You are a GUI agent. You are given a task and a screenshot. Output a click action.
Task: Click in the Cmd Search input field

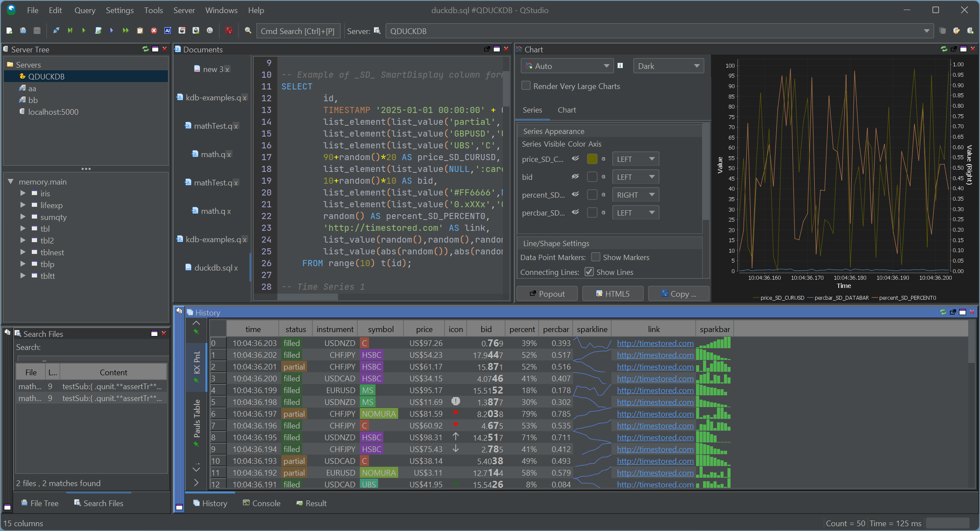[x=297, y=31]
